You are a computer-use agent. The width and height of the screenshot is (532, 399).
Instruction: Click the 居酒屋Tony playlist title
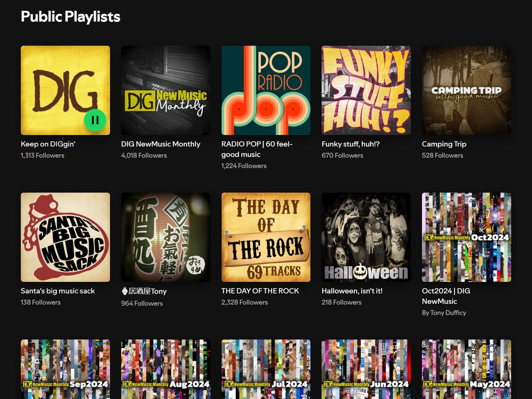pos(144,291)
